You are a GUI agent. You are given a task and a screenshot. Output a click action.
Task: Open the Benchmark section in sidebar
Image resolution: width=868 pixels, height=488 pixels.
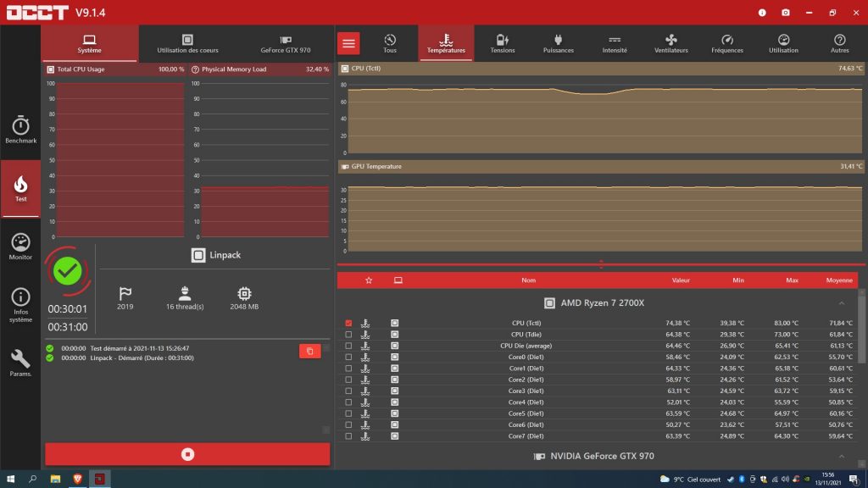20,130
